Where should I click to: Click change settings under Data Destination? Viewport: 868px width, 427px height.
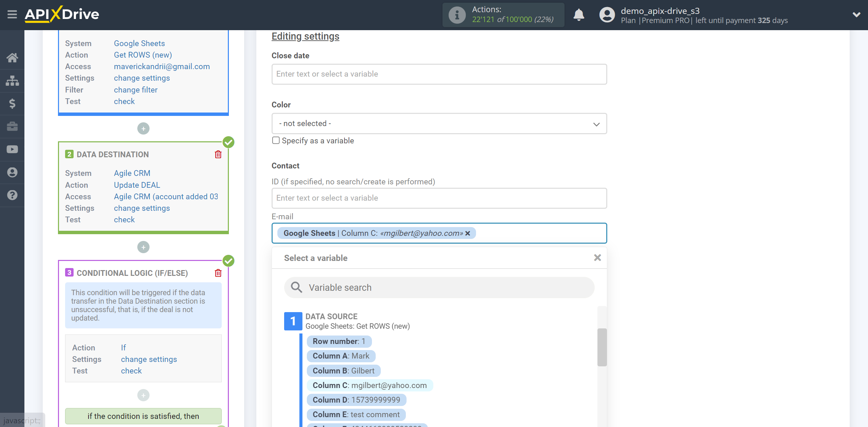coord(142,208)
